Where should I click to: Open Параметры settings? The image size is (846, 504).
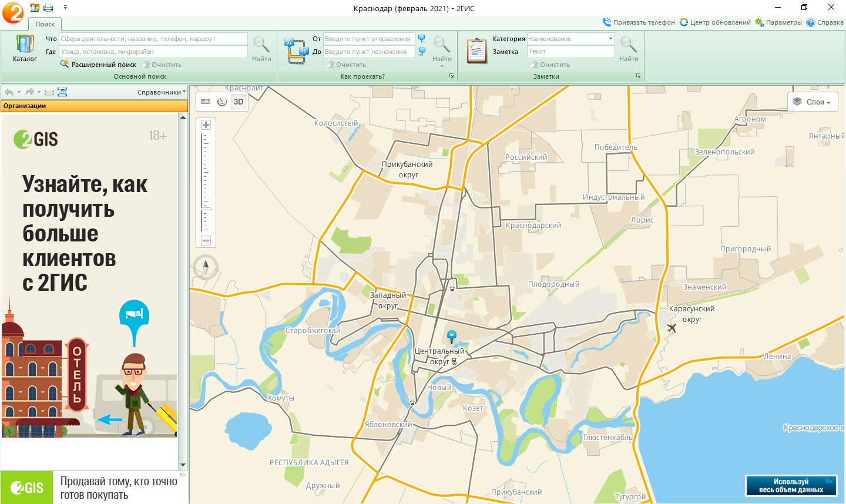[x=778, y=22]
